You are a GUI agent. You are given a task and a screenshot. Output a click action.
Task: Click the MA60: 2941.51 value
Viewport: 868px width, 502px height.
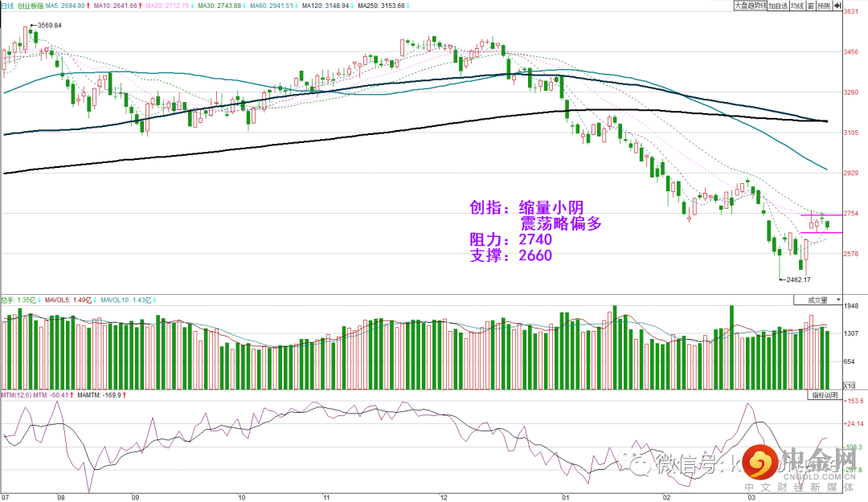273,6
